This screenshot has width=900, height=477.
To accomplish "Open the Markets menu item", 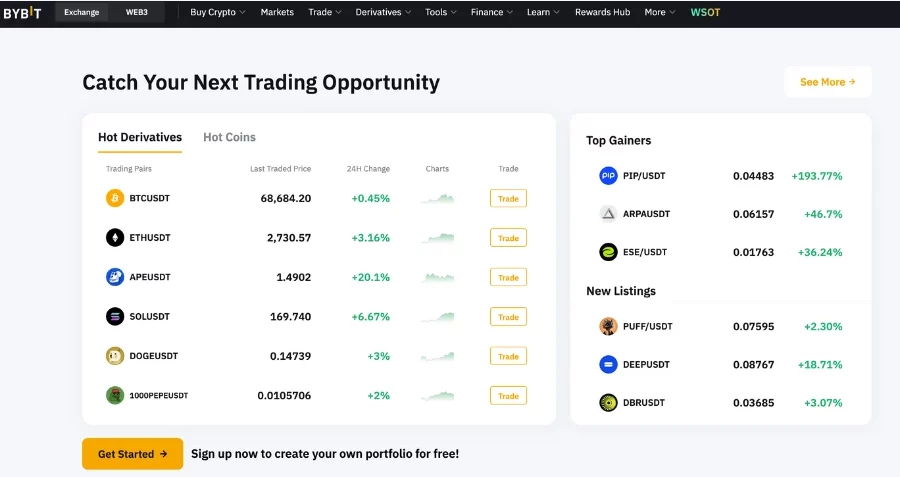I will (x=277, y=12).
